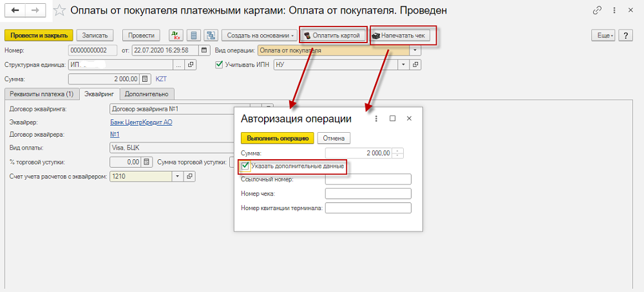
Task: Switch to Реквизиты платежа (1) tab
Action: [41, 93]
